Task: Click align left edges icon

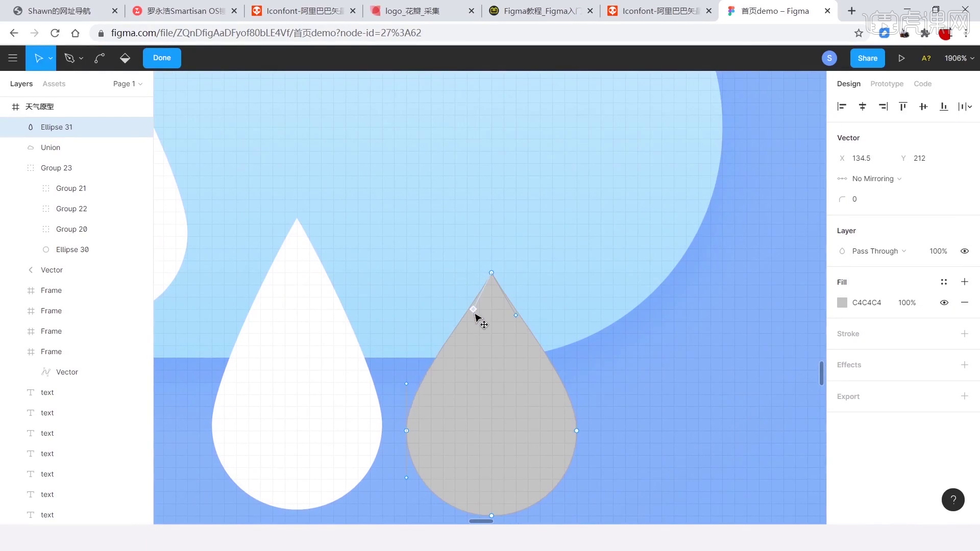Action: point(841,106)
